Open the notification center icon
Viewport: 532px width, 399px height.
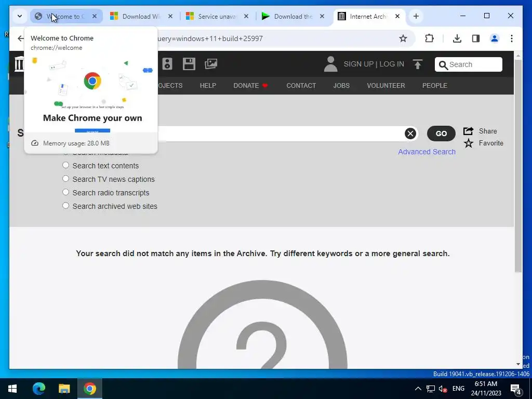[516, 390]
